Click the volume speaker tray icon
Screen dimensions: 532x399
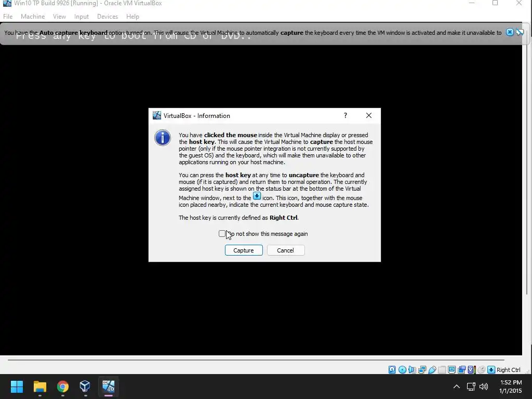[x=484, y=387]
